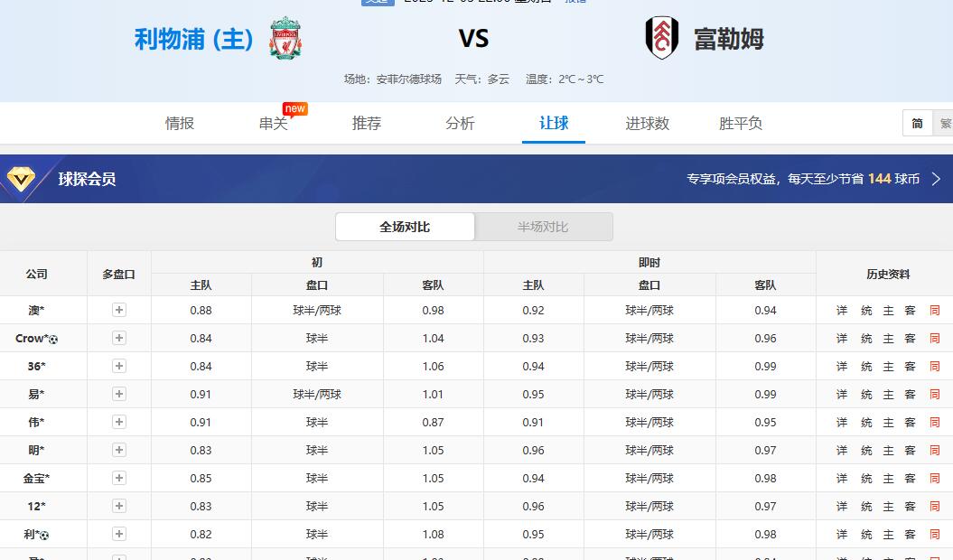
Task: Click the Fulham club crest
Action: click(x=662, y=38)
